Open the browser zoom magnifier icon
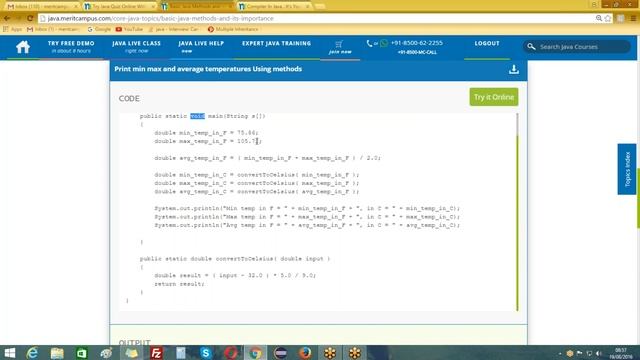The image size is (640, 360). 599,18
